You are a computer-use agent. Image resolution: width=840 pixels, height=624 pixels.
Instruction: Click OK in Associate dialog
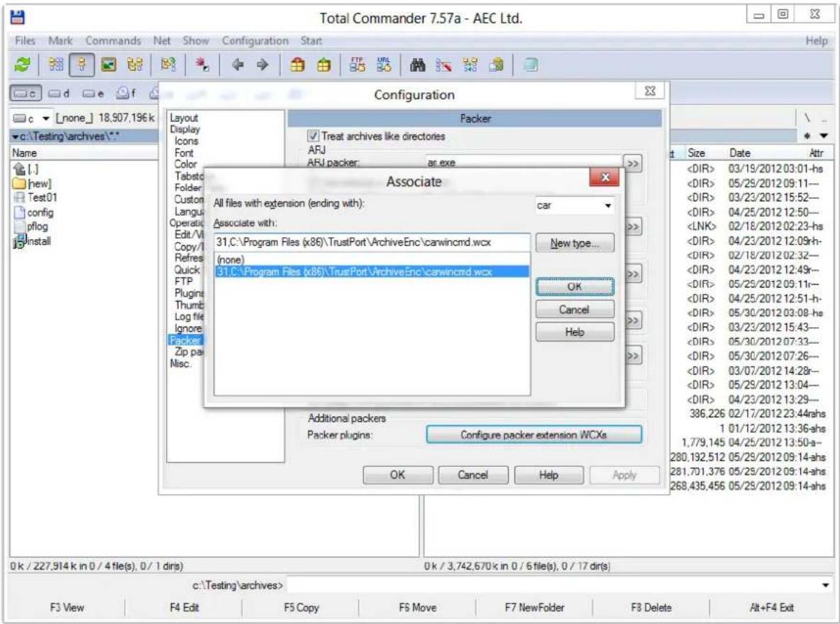575,287
